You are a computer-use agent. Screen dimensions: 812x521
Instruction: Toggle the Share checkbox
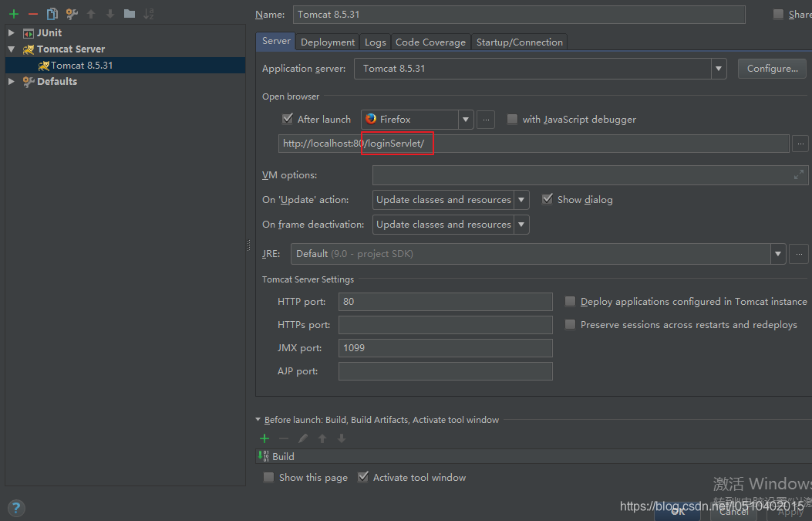click(778, 14)
